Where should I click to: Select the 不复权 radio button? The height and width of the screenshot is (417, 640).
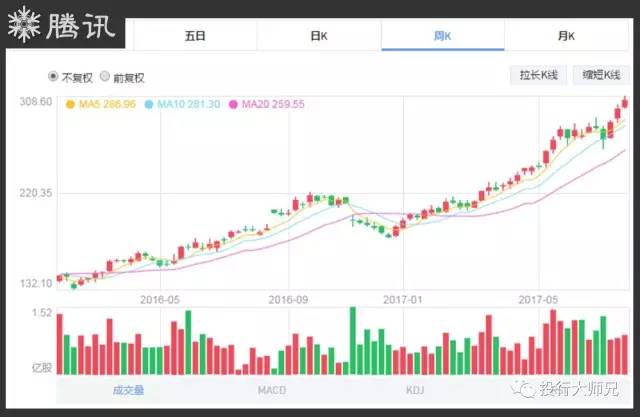[54, 77]
